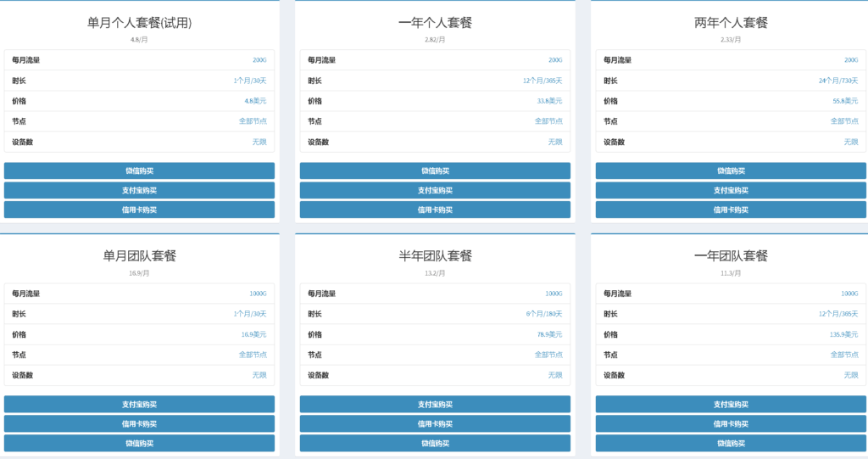The image size is (868, 459).
Task: Select the 16.9/月 subtitle text
Action: click(x=139, y=273)
